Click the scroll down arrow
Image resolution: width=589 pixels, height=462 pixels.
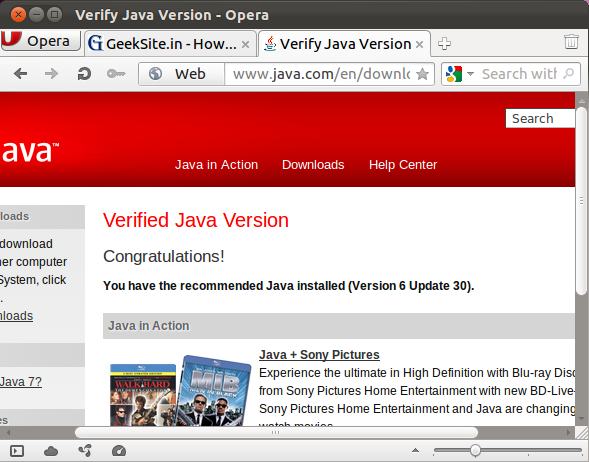click(x=581, y=418)
